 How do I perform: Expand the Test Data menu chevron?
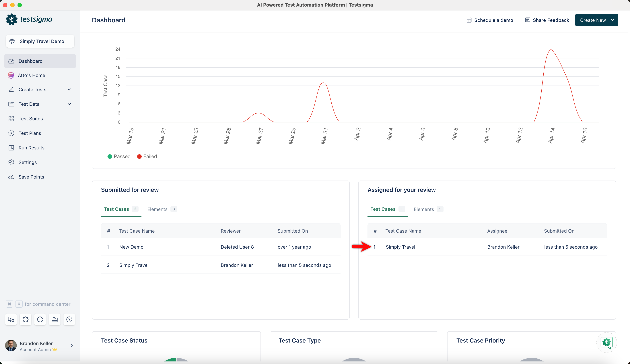click(x=69, y=104)
